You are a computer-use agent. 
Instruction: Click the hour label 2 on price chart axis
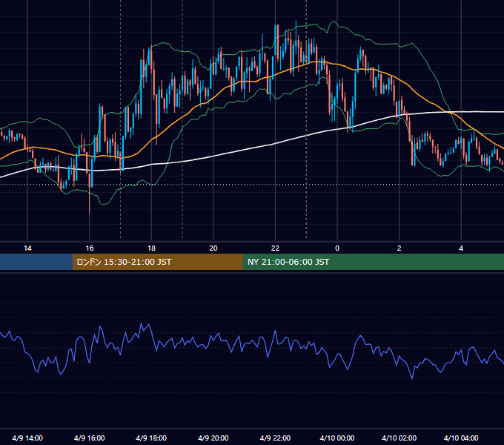399,248
